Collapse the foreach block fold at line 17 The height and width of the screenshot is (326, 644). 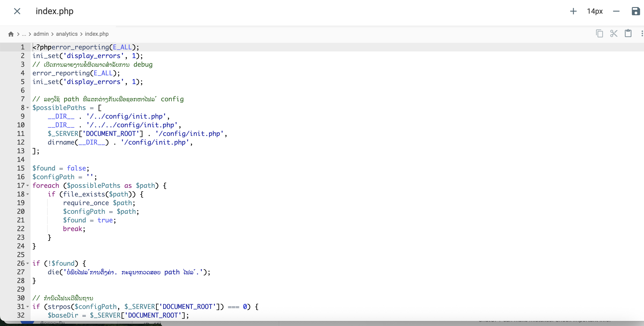(x=28, y=186)
